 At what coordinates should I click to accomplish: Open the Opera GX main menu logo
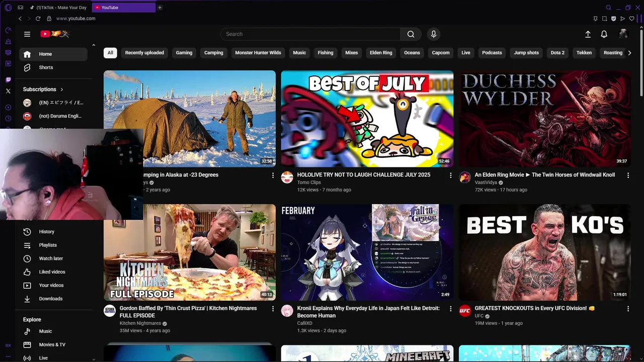pos(8,8)
